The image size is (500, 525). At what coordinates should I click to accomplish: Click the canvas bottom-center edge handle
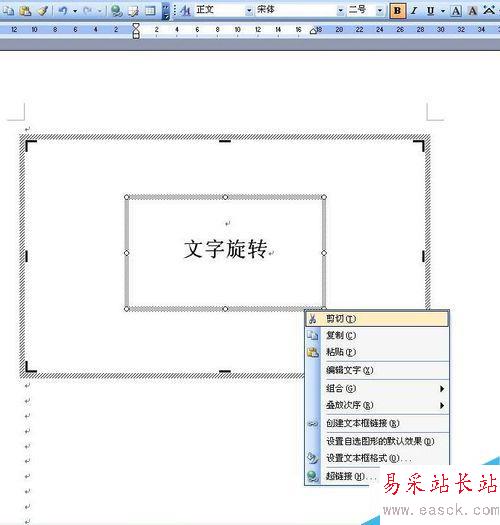tap(225, 371)
